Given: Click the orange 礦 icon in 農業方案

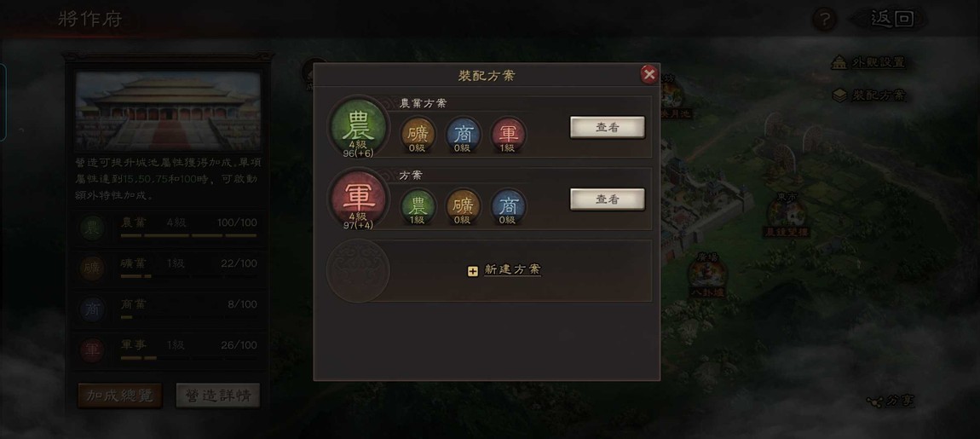Looking at the screenshot, I should tap(418, 135).
